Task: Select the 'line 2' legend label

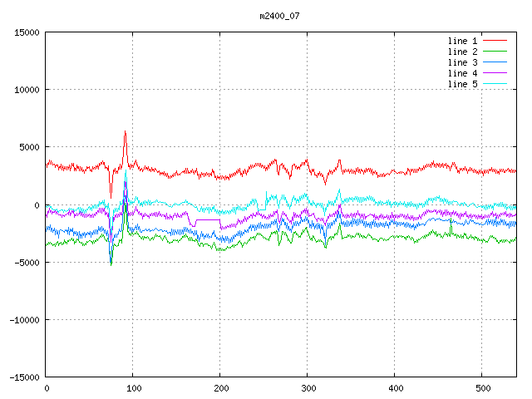Action: pyautogui.click(x=463, y=52)
